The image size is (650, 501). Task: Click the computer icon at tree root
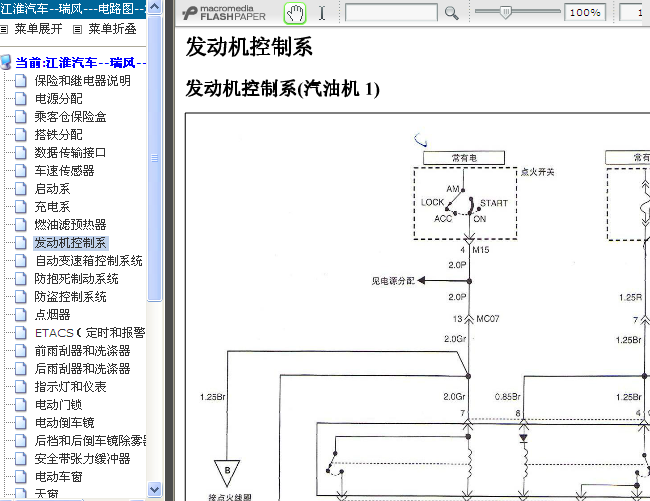[x=7, y=62]
